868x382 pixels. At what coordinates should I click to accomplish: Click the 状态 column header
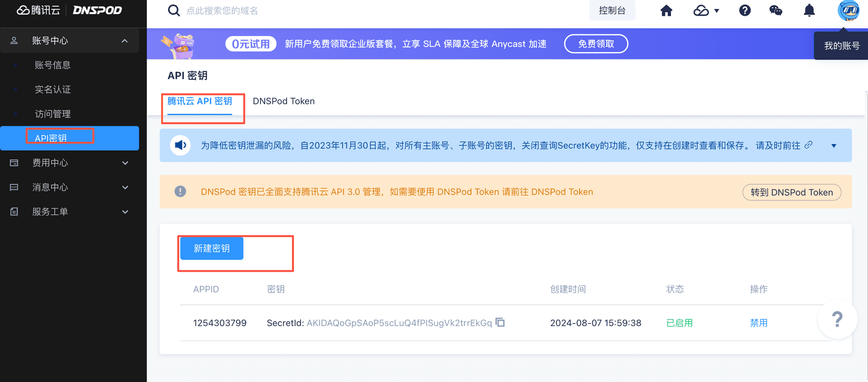(x=675, y=289)
